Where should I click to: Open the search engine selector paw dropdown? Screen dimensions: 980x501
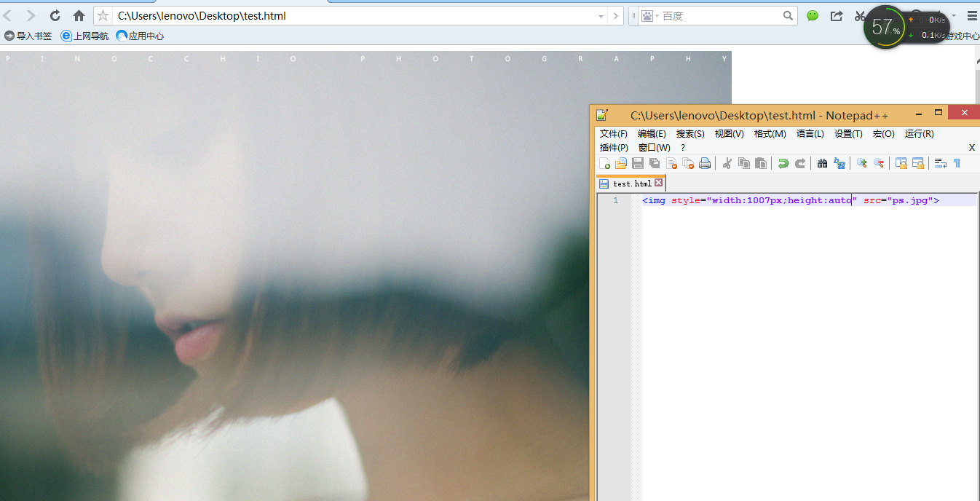tap(649, 15)
